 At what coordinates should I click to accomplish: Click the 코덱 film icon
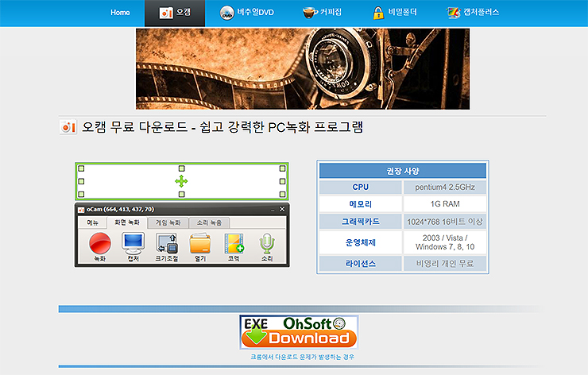click(x=234, y=243)
